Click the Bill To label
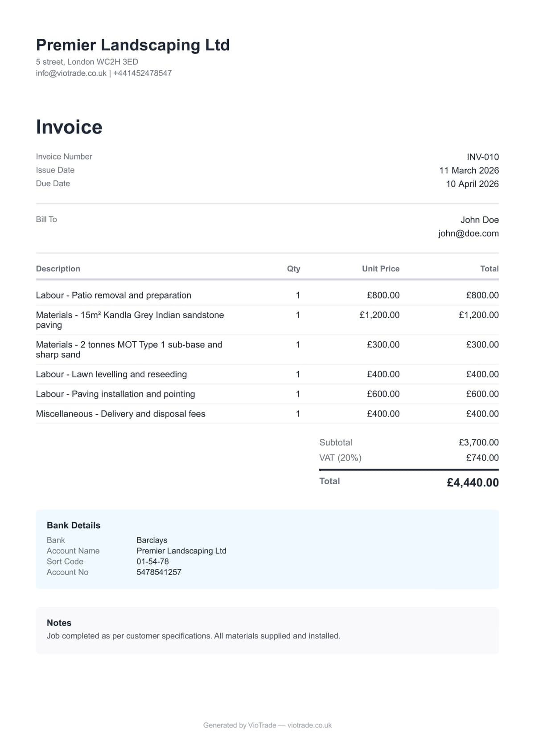Viewport: 535px width, 756px height. 46,219
